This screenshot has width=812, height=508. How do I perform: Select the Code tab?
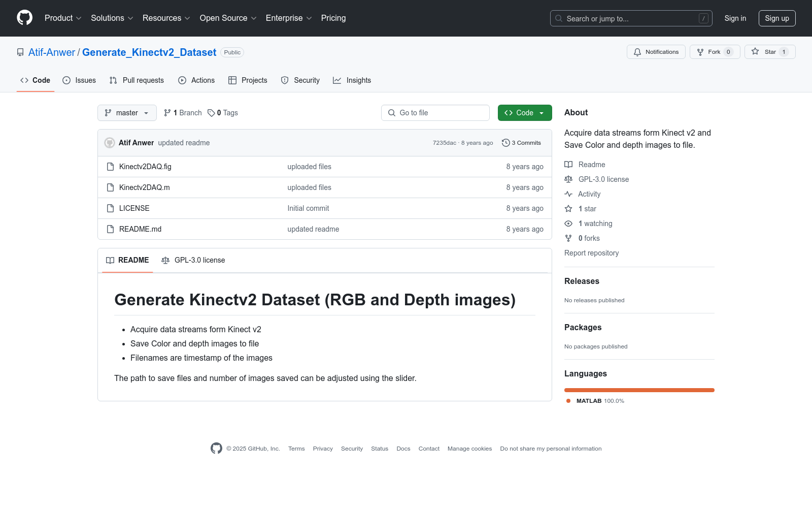[x=36, y=80]
